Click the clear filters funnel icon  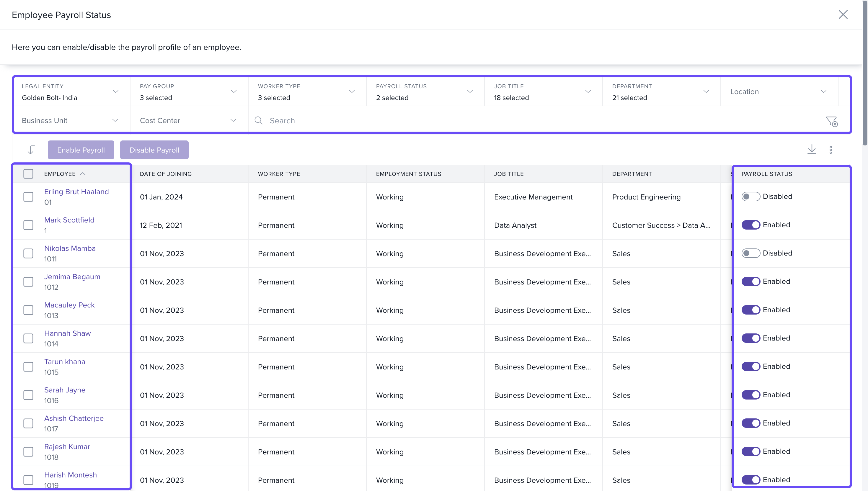pyautogui.click(x=832, y=121)
